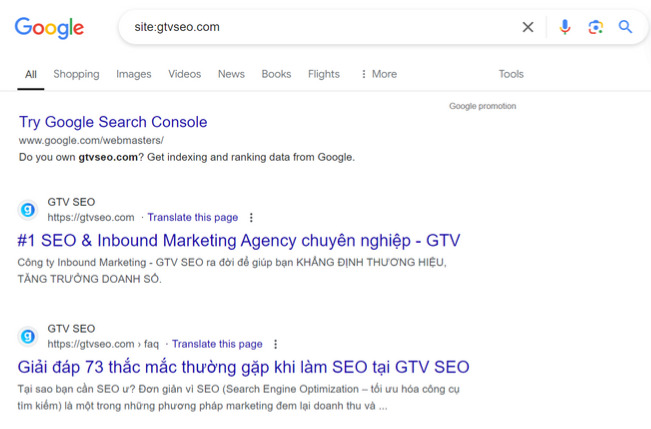651x429 pixels.
Task: Open the Try Google Search Console link
Action: coord(113,122)
